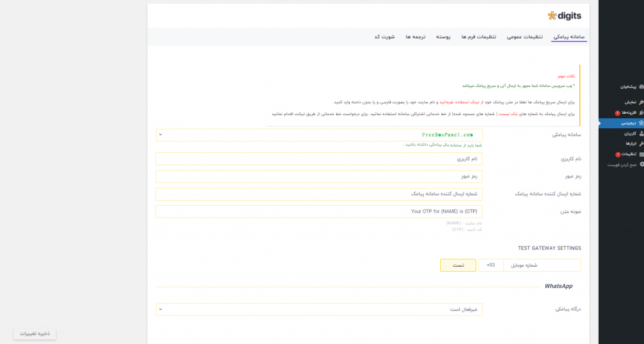Click the Users (کاربران) person icon in the sidebar
The height and width of the screenshot is (344, 644).
pyautogui.click(x=641, y=133)
